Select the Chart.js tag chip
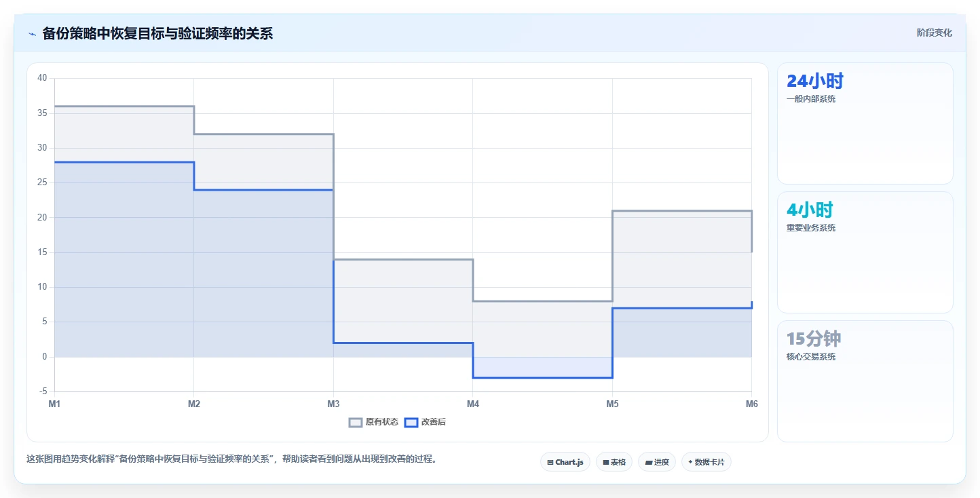Image resolution: width=980 pixels, height=498 pixels. click(565, 462)
